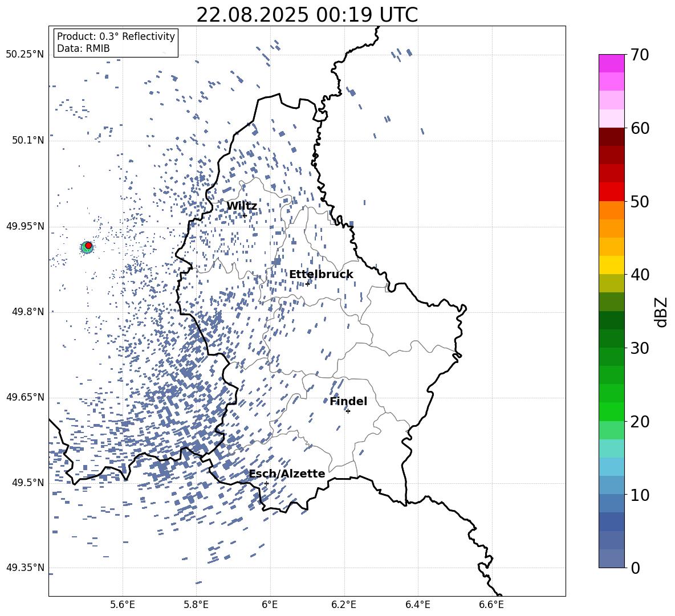Click the 6°E longitude label
This screenshot has width=675, height=616.
270,605
